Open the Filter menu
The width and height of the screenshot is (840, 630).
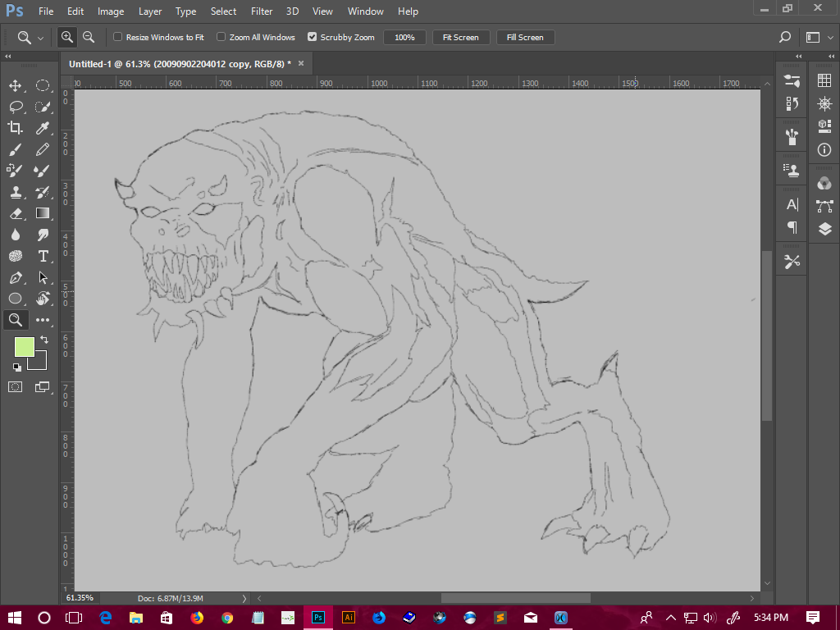pos(262,11)
